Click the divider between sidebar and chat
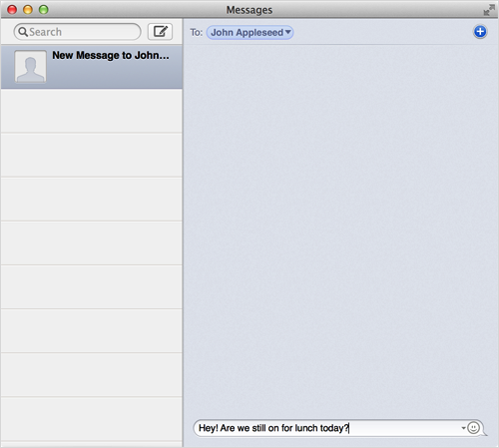The width and height of the screenshot is (499, 448). point(183,232)
